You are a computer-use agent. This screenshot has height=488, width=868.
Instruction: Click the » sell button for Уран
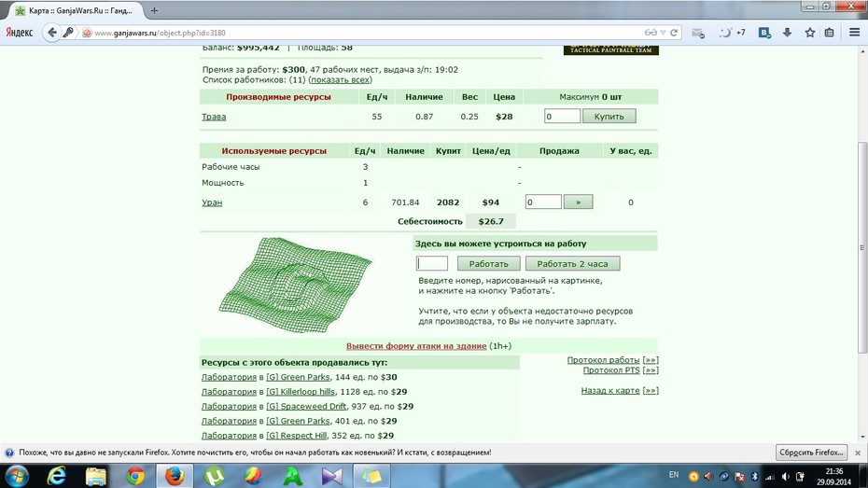[578, 202]
